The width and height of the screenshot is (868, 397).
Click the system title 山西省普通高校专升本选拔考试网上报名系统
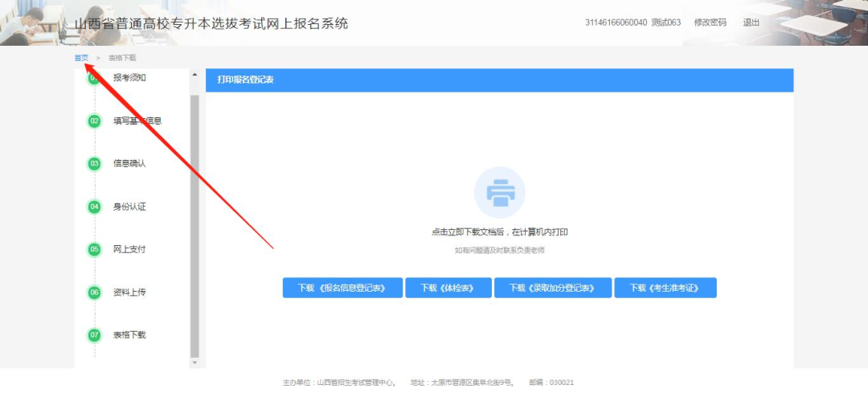click(x=211, y=24)
